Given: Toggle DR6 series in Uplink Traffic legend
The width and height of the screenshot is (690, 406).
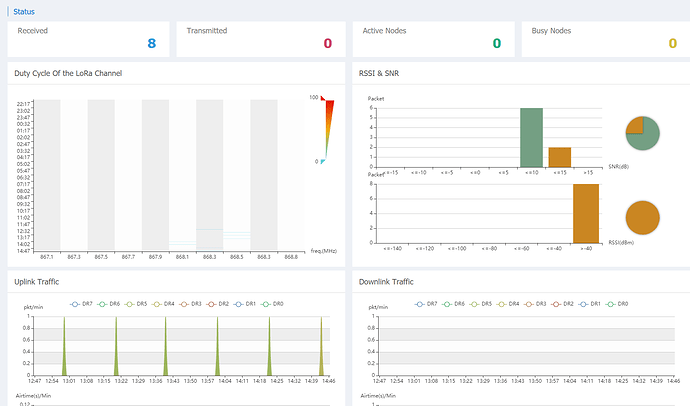Looking at the screenshot, I should (x=105, y=303).
